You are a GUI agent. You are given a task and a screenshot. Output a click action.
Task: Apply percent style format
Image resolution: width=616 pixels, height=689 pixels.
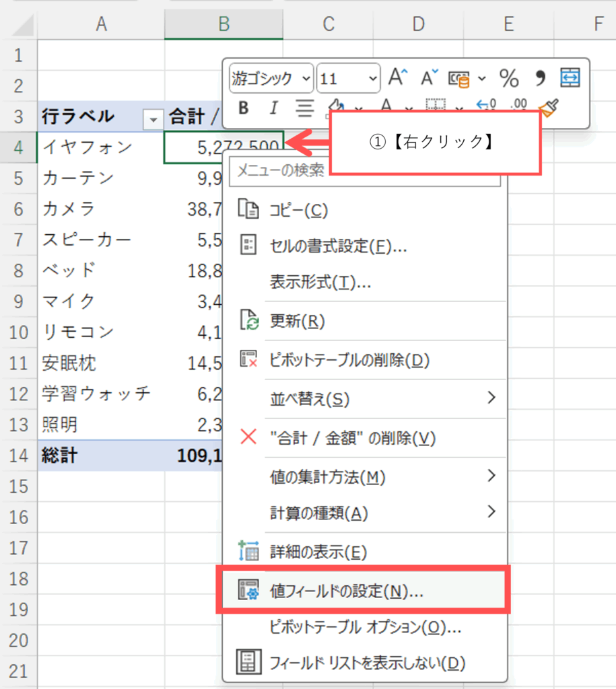tap(509, 79)
